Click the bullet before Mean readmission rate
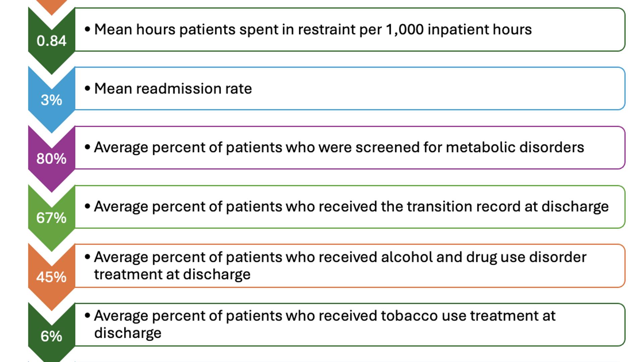 tap(88, 89)
